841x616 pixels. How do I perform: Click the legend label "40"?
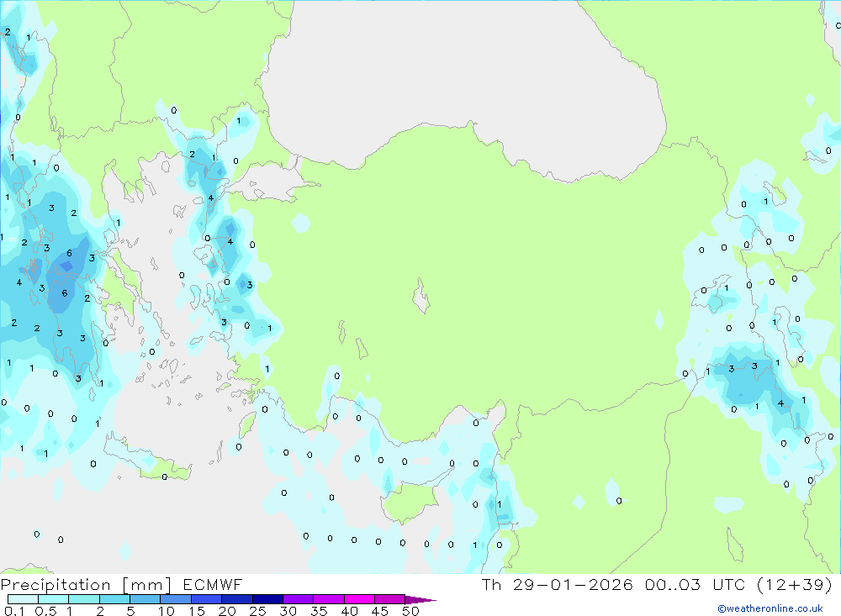349,611
